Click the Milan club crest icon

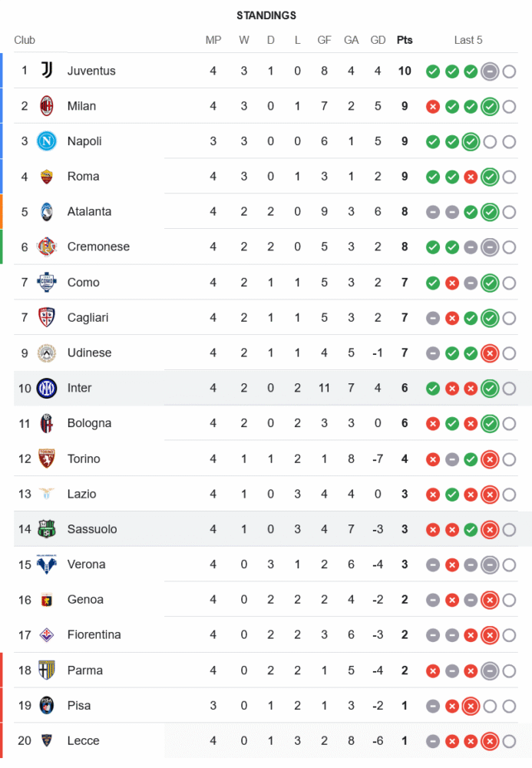[47, 106]
